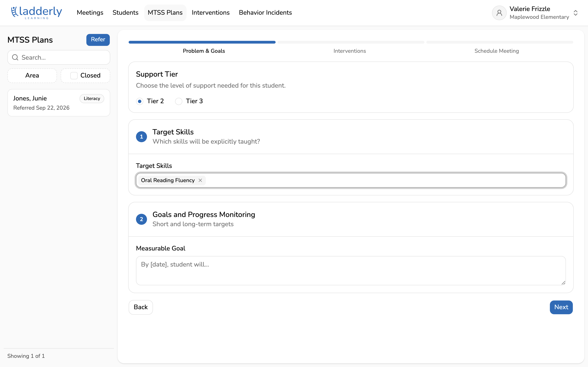
Task: Open the Target Skills selection field
Action: (351, 180)
